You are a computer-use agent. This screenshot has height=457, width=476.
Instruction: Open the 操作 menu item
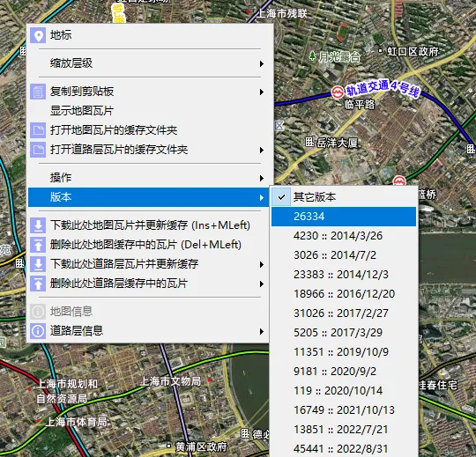tap(148, 178)
